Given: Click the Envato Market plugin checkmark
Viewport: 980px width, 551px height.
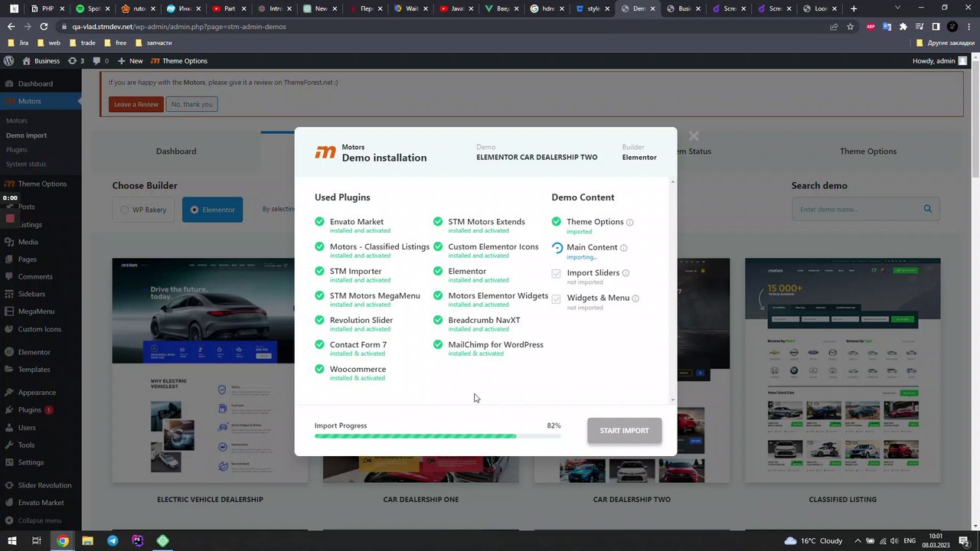Looking at the screenshot, I should [x=319, y=222].
